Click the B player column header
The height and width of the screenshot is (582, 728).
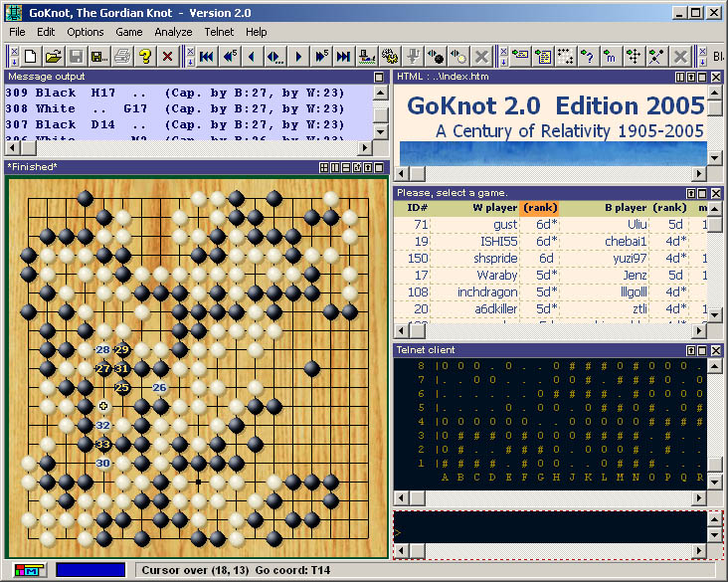(x=626, y=208)
